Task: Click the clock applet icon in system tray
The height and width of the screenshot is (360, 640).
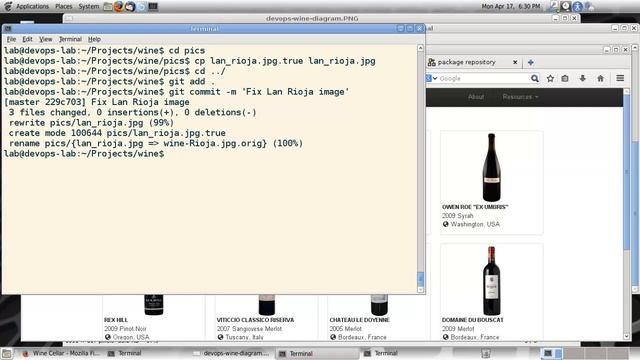Action: [x=566, y=6]
